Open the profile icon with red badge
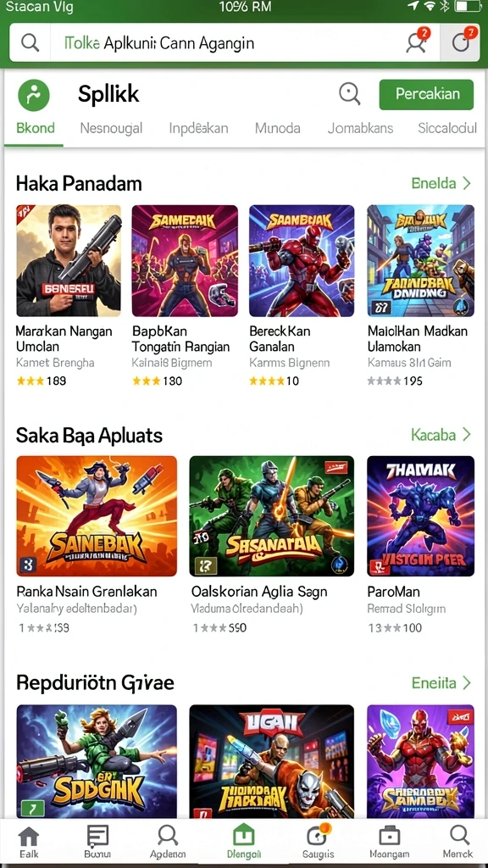Image resolution: width=488 pixels, height=868 pixels. [416, 41]
